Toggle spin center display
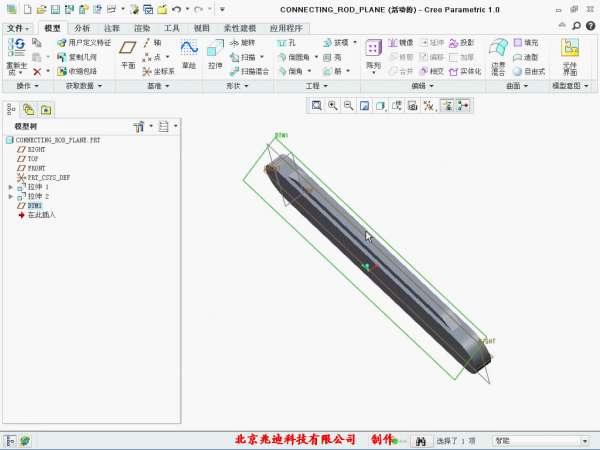 (463, 105)
